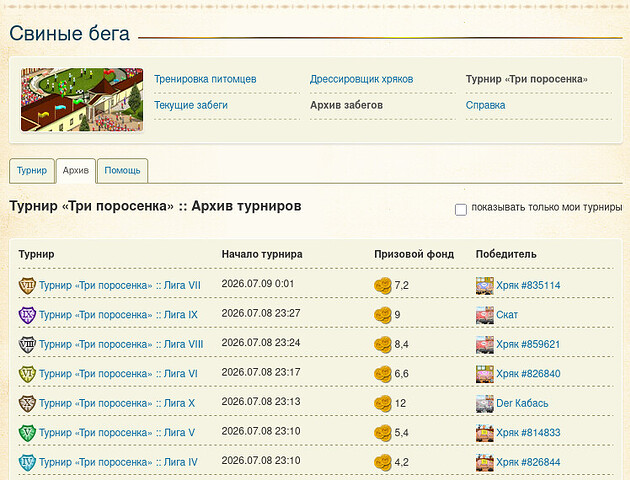Open Текущие забеги link
Image resolution: width=630 pixels, height=480 pixels.
(191, 105)
